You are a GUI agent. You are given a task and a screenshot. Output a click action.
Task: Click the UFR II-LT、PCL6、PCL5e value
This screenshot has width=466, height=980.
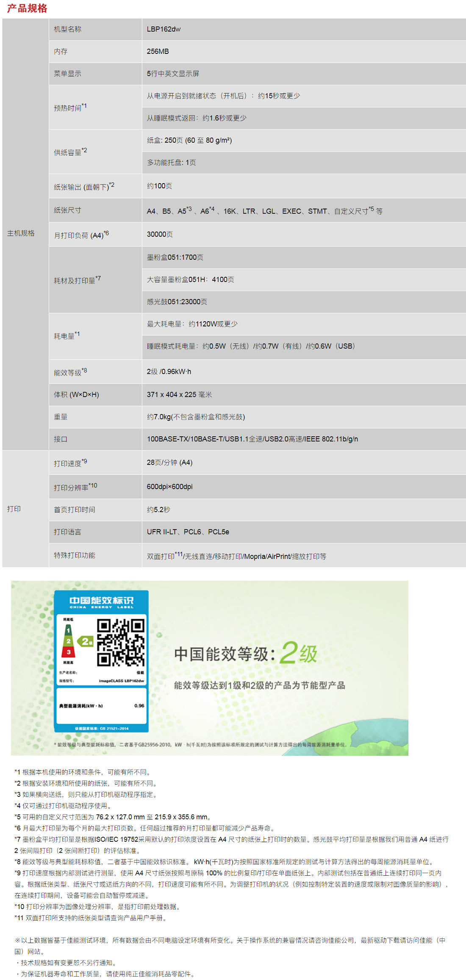pyautogui.click(x=188, y=532)
